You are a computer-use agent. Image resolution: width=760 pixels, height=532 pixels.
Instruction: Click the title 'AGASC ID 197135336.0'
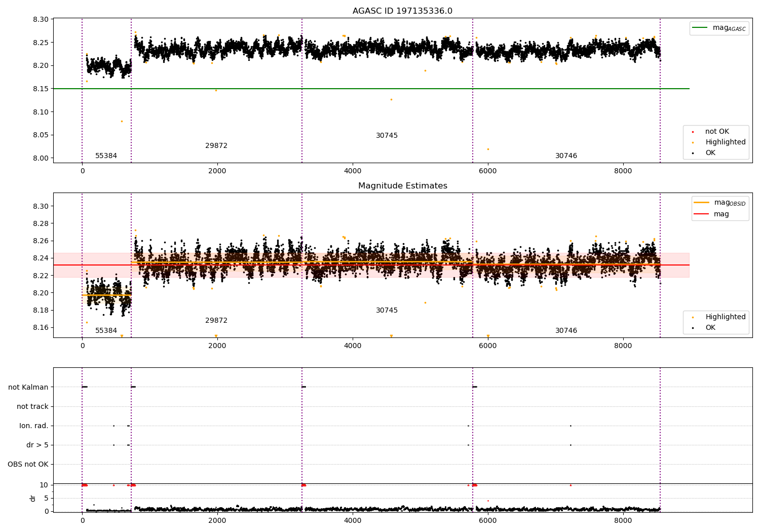[402, 11]
